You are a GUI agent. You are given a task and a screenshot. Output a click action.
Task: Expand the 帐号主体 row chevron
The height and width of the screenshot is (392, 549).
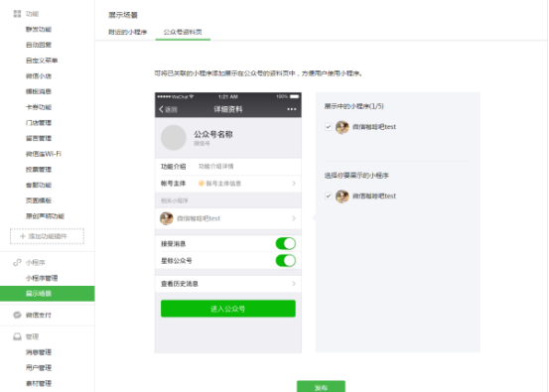click(x=294, y=184)
